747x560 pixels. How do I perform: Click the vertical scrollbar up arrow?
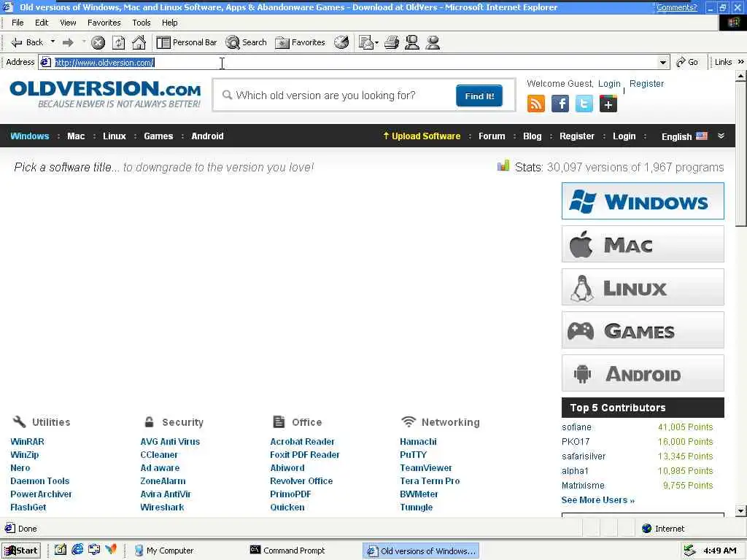coord(741,76)
